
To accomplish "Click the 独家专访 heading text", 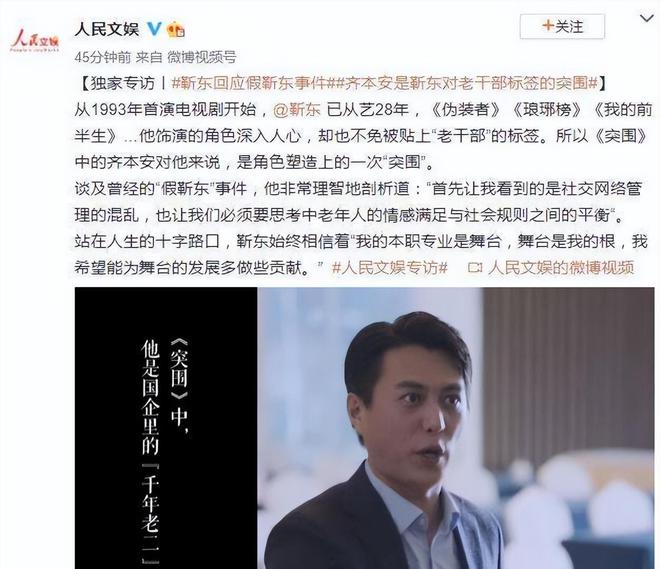I will [122, 83].
